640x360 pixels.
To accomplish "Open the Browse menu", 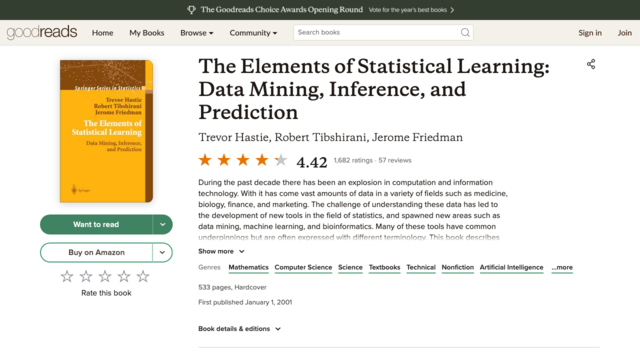I will tap(197, 33).
